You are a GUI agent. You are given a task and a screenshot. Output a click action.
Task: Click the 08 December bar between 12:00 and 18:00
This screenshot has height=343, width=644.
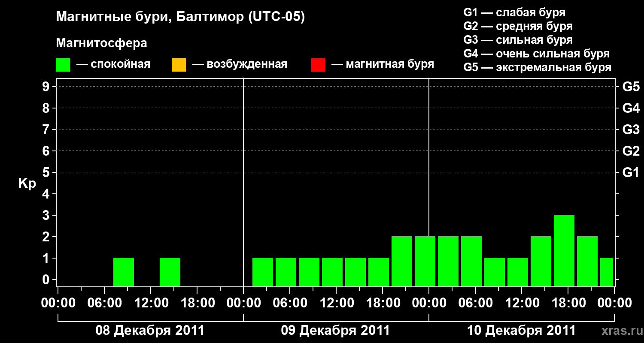pyautogui.click(x=170, y=272)
